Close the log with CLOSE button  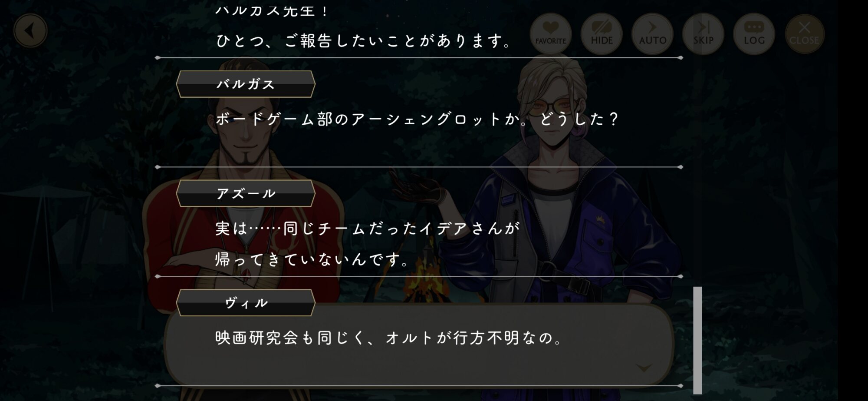click(x=804, y=34)
